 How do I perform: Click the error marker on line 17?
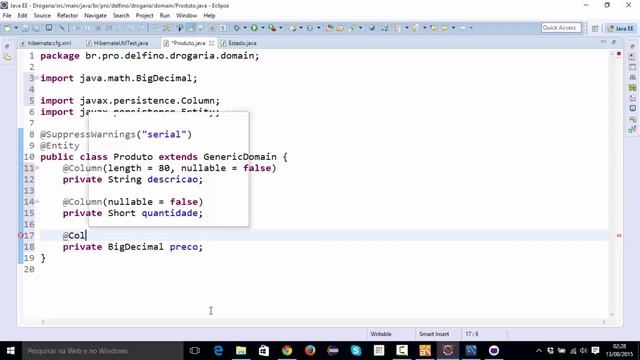click(20, 236)
